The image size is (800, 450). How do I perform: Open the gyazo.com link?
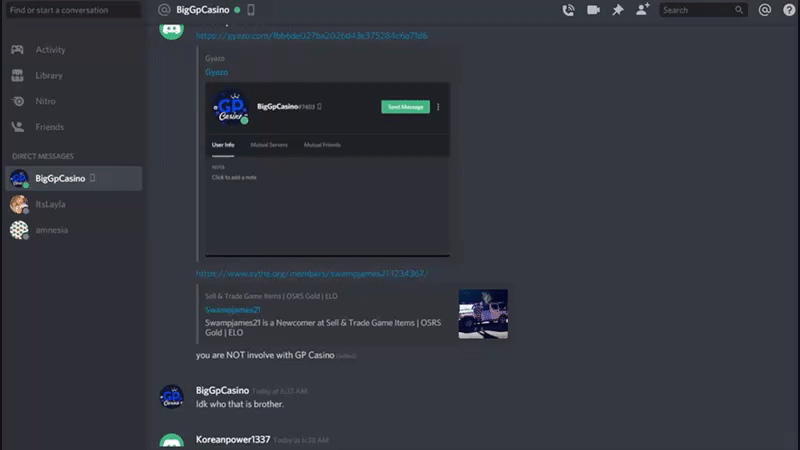(x=312, y=36)
